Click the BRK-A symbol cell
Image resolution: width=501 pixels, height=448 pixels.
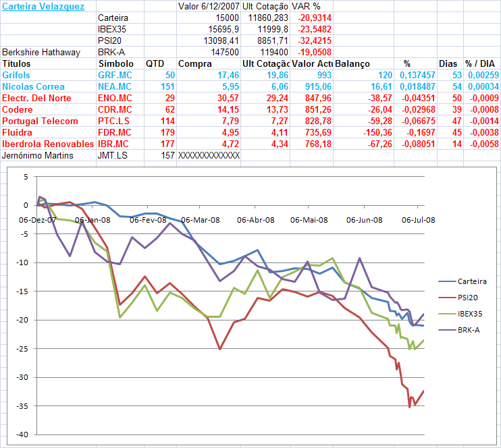[120, 53]
